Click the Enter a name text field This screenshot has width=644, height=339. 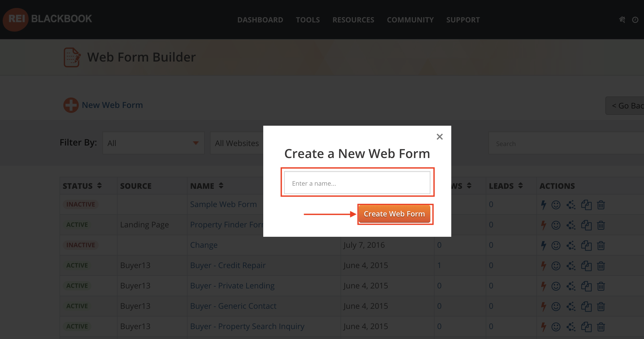coord(357,183)
